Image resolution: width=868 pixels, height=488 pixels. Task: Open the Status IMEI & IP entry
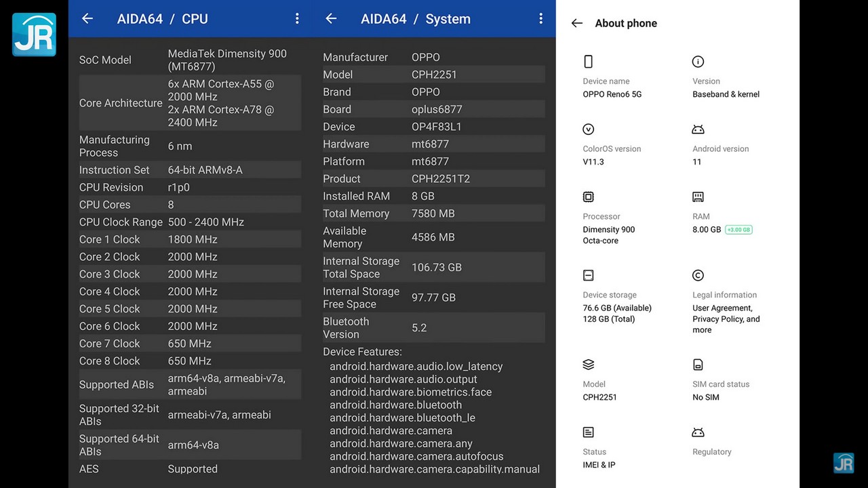click(599, 457)
